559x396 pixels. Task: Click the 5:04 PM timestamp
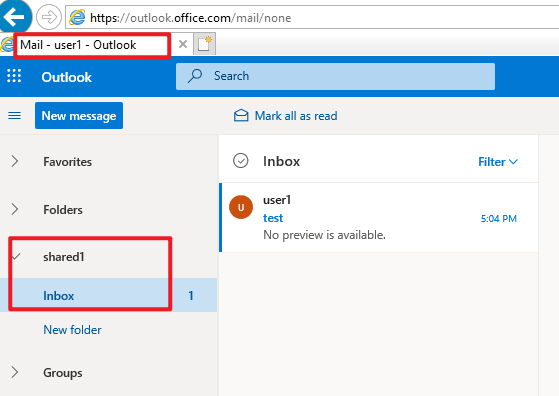click(x=499, y=218)
